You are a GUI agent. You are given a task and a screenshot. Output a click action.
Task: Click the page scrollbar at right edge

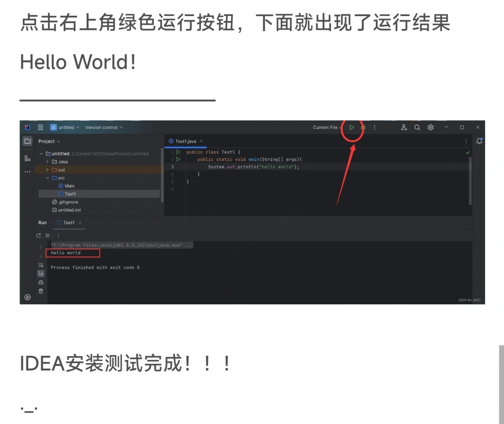501,385
